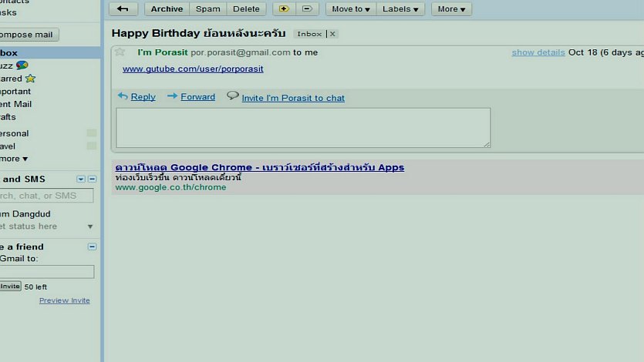This screenshot has height=362, width=644.
Task: Collapse the Chat and SMS section
Action: click(93, 179)
